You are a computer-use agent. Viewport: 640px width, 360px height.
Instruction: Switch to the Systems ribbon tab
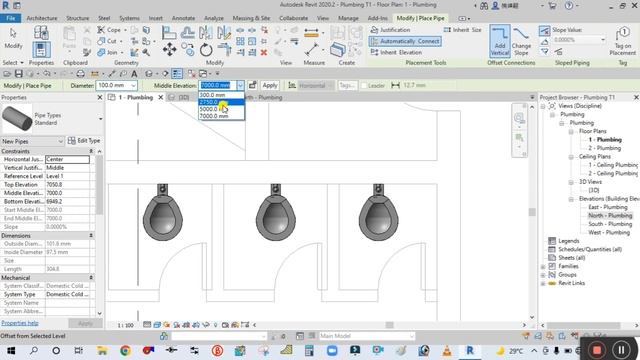129,18
